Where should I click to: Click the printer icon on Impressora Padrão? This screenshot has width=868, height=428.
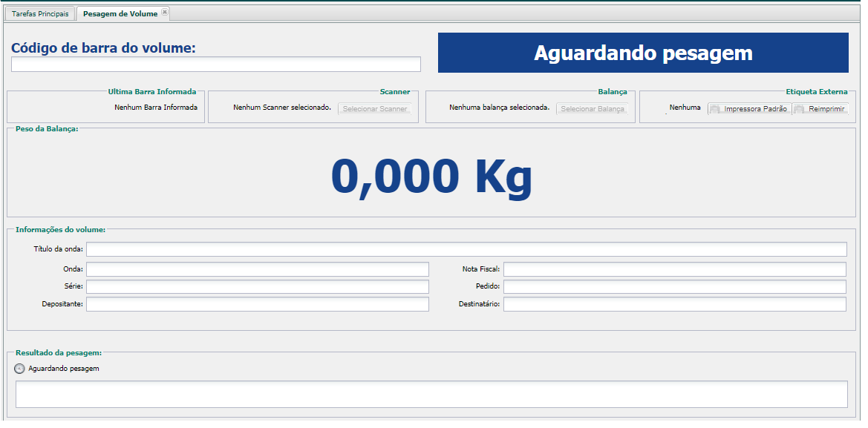716,109
